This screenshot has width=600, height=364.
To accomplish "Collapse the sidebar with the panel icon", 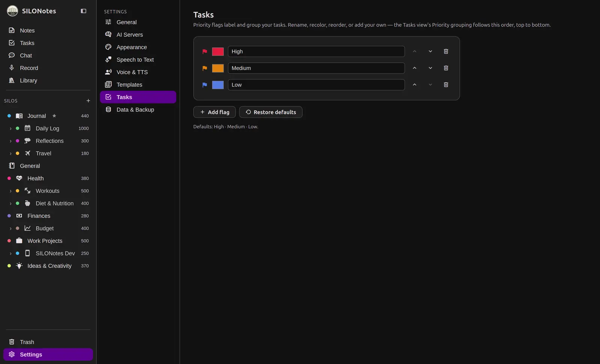I will [84, 11].
